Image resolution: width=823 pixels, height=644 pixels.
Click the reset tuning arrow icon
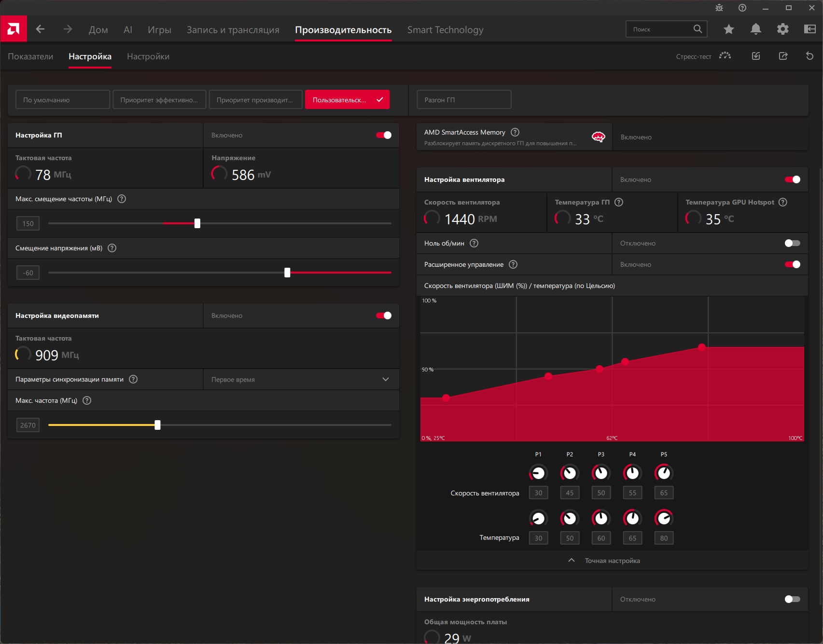point(810,56)
